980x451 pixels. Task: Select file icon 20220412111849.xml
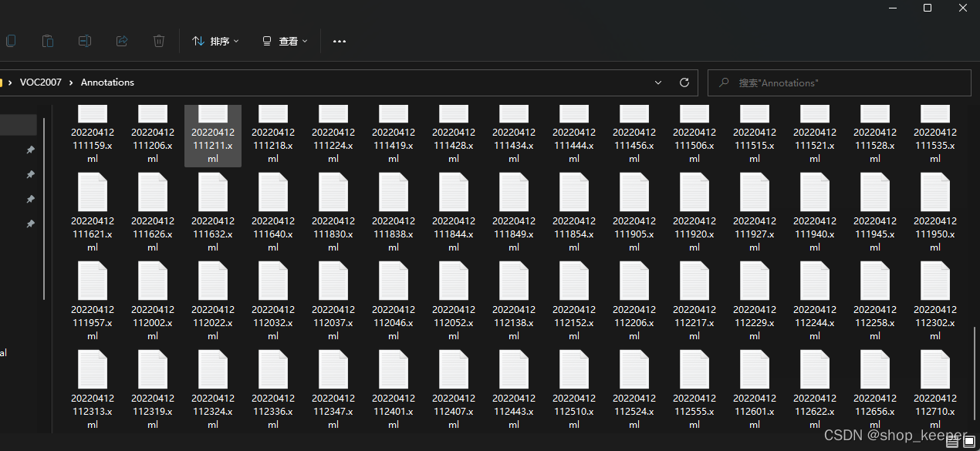click(514, 192)
